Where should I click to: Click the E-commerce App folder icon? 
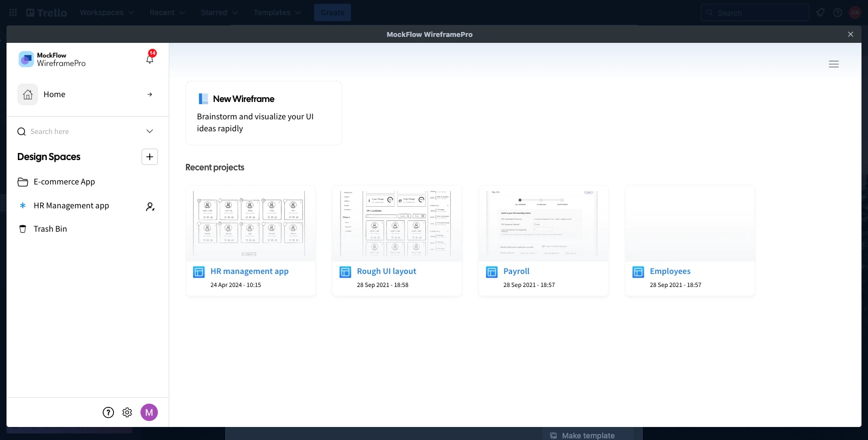(x=23, y=182)
